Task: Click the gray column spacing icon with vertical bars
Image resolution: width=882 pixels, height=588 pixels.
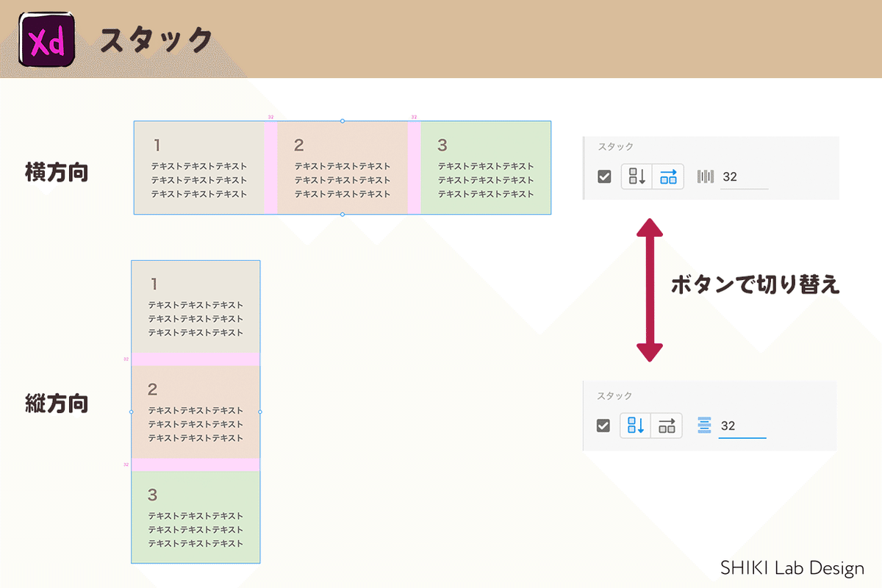Action: [x=706, y=176]
